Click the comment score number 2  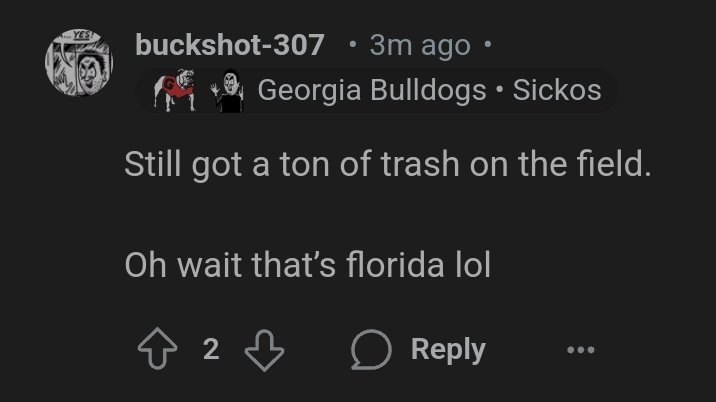[210, 350]
